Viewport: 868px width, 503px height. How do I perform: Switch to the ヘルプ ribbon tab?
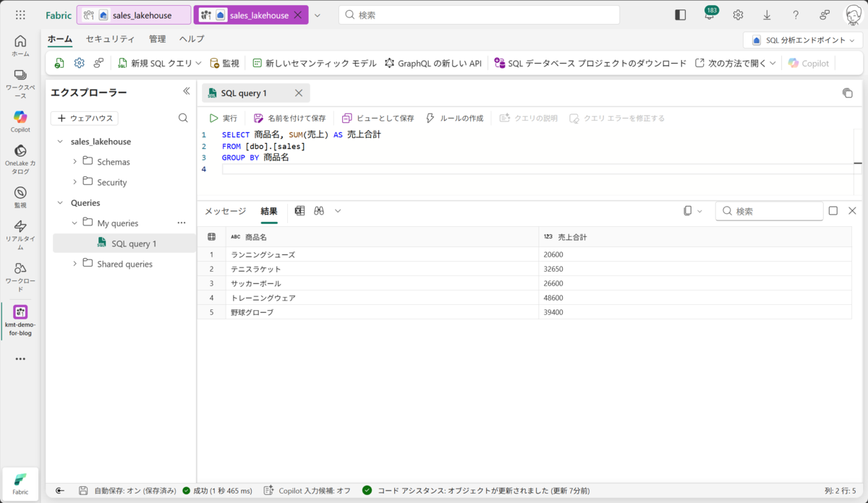click(192, 39)
